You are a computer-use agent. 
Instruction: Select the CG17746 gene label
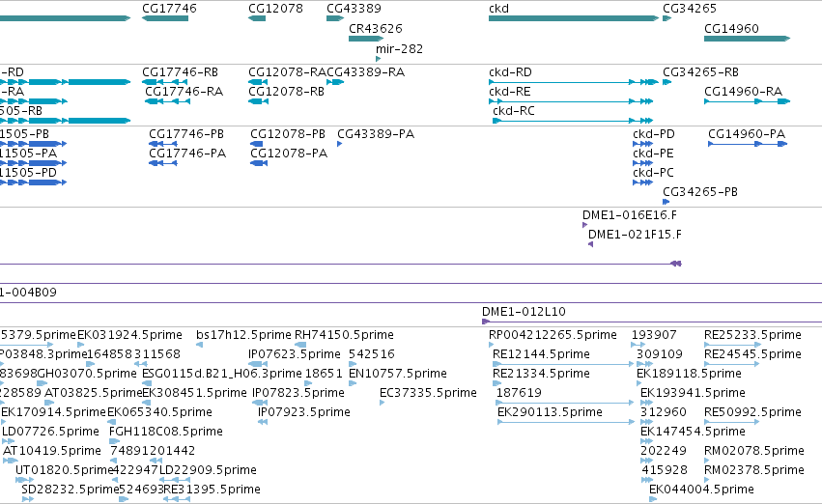pyautogui.click(x=169, y=9)
